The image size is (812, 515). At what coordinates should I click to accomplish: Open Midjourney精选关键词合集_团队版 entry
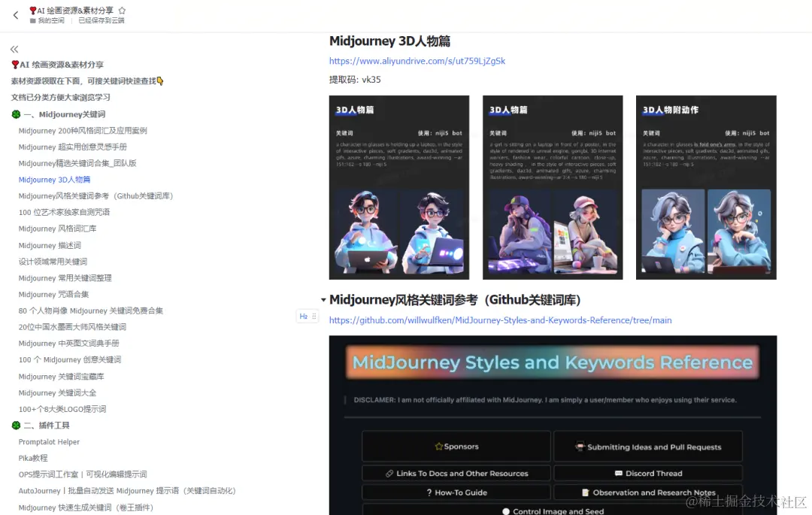point(77,163)
